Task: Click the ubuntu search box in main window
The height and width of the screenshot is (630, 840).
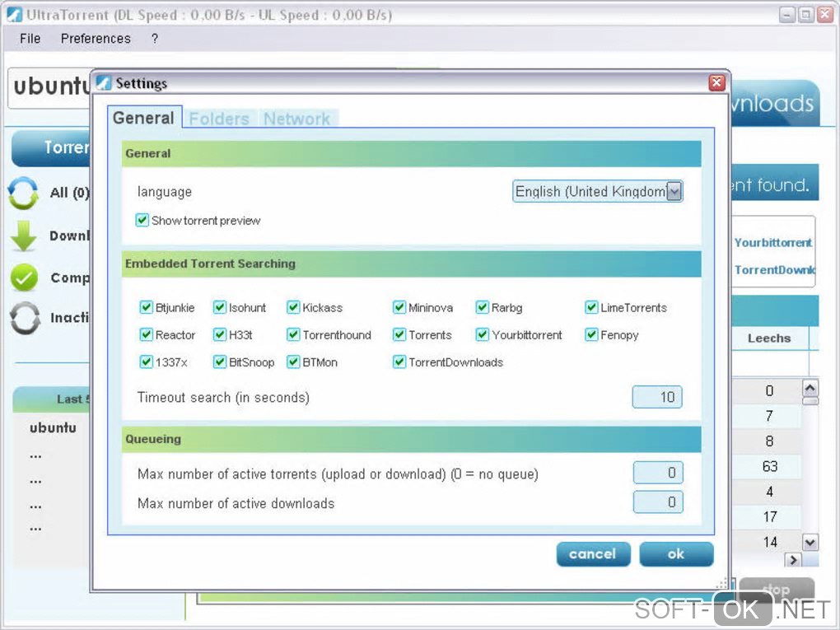Action: (51, 87)
